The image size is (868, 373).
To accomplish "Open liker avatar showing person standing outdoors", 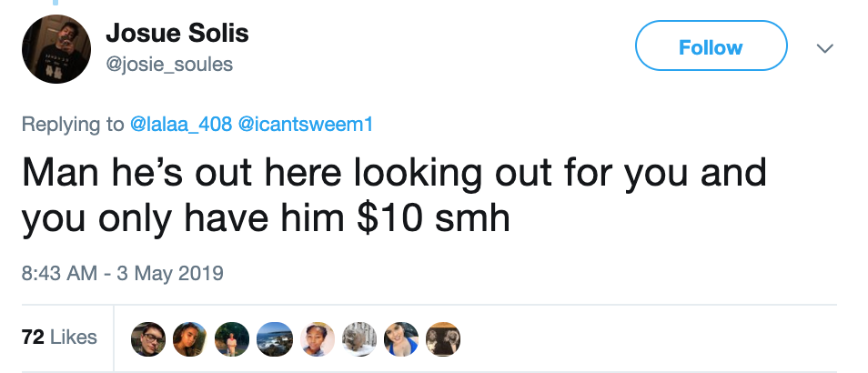I will (x=233, y=338).
